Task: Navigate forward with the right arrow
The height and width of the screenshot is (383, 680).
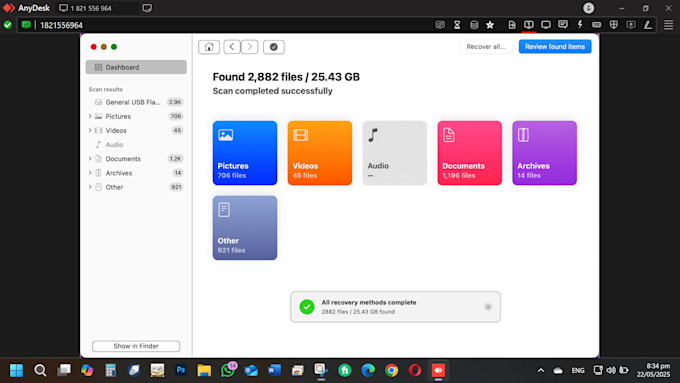Action: click(250, 47)
